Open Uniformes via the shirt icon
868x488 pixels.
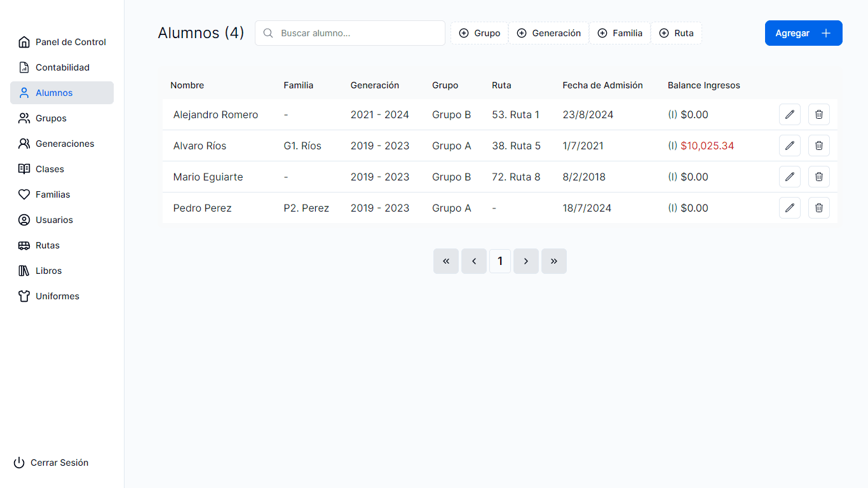point(24,296)
